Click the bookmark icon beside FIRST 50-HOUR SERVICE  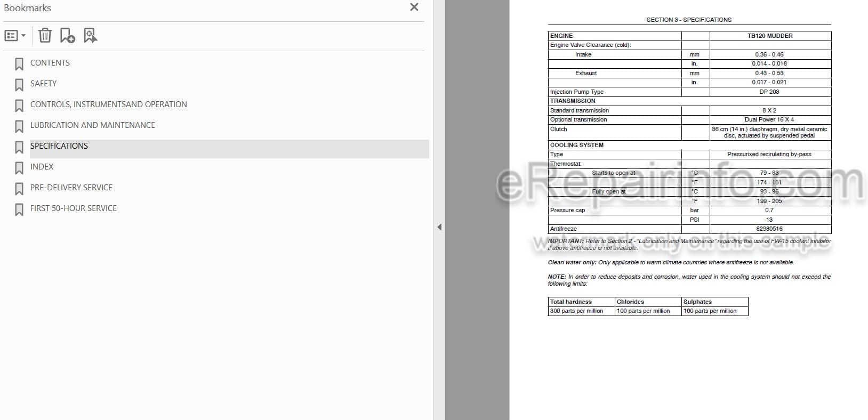[x=19, y=209]
